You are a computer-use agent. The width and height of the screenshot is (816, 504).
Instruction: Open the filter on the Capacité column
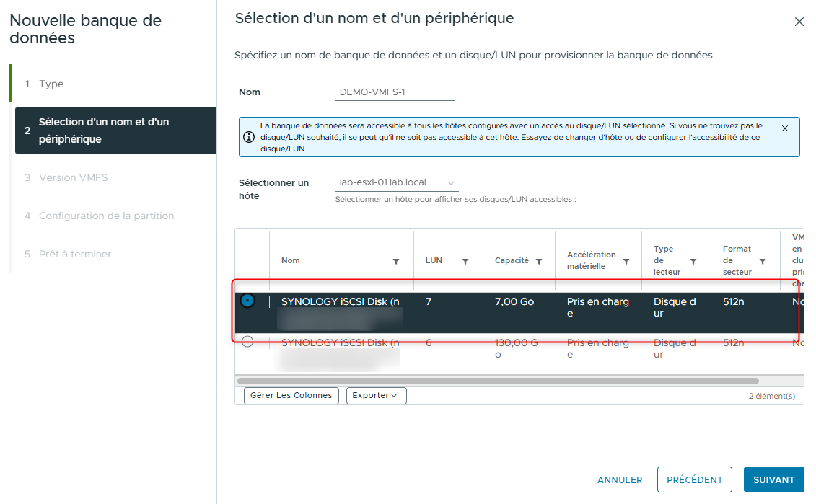tap(539, 261)
